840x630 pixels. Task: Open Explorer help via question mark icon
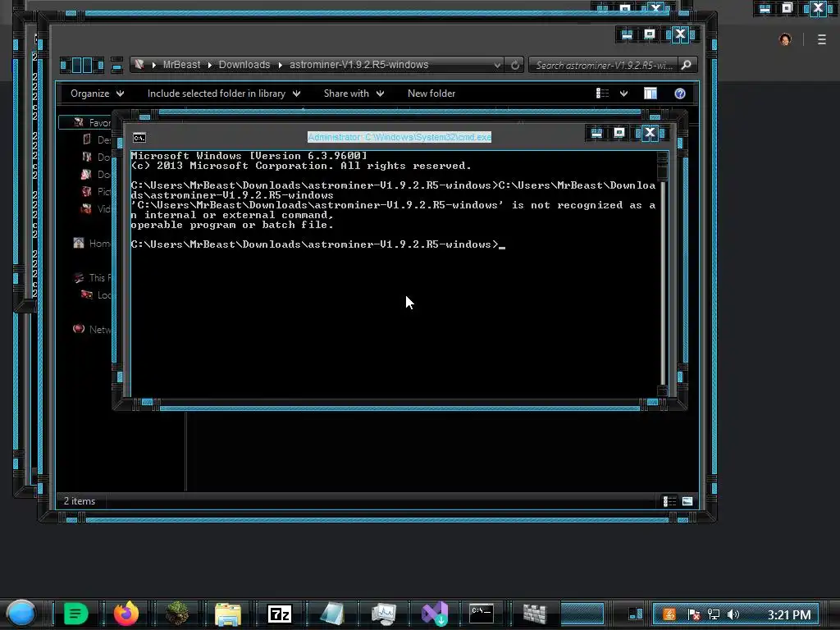680,94
